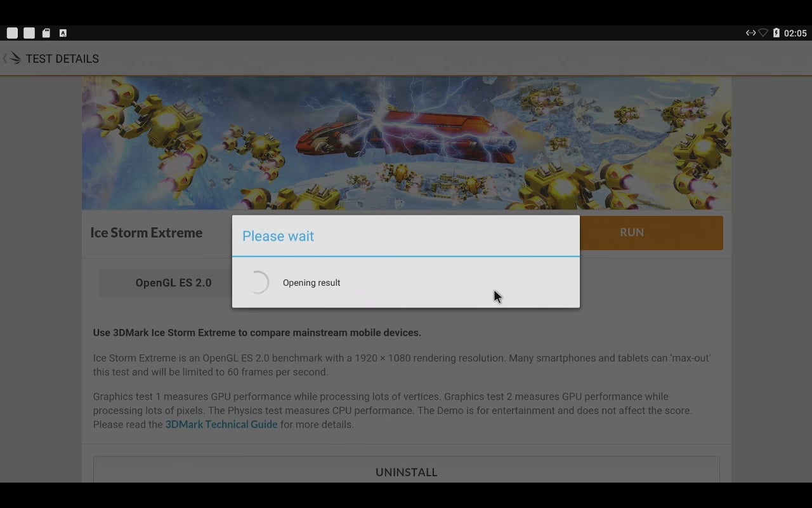Click the Ethernet arrows status icon
This screenshot has width=812, height=508.
coord(750,33)
